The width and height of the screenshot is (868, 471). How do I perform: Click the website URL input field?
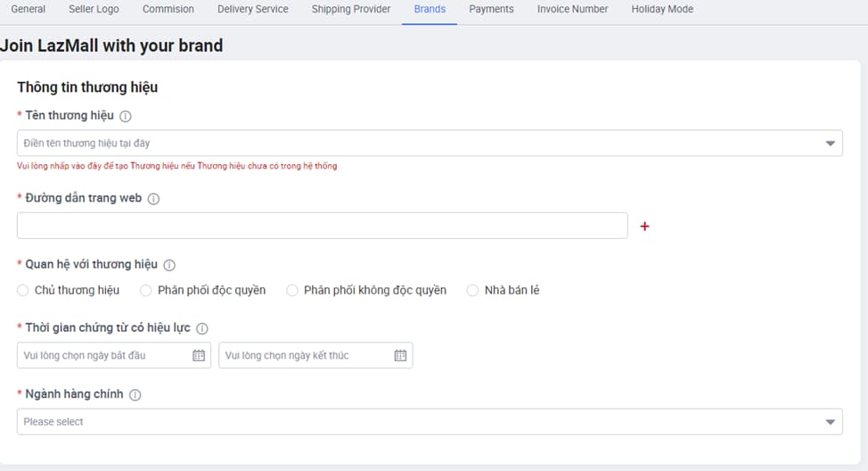[322, 227]
